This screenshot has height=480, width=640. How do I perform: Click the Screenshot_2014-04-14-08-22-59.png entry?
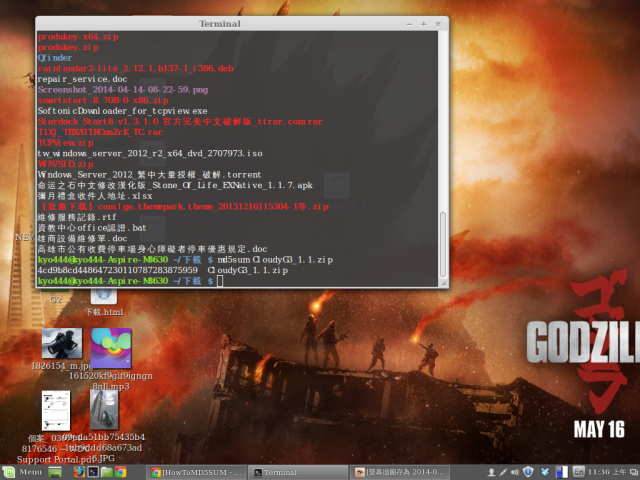pyautogui.click(x=123, y=90)
